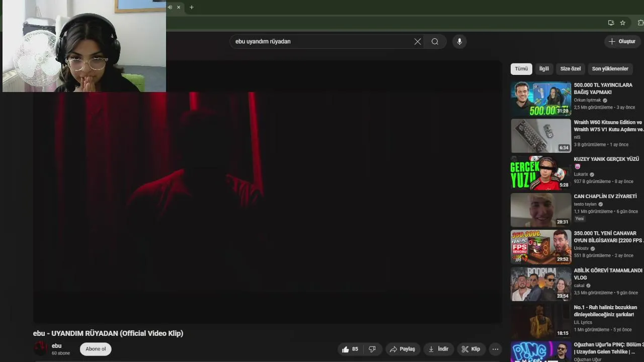Click the Lil. Lyrics channel name

point(583,322)
